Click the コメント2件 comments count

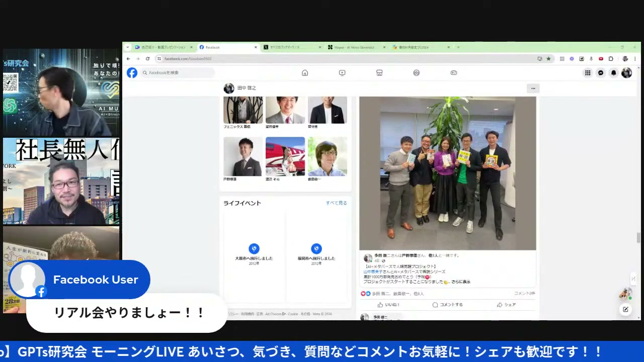click(x=525, y=293)
